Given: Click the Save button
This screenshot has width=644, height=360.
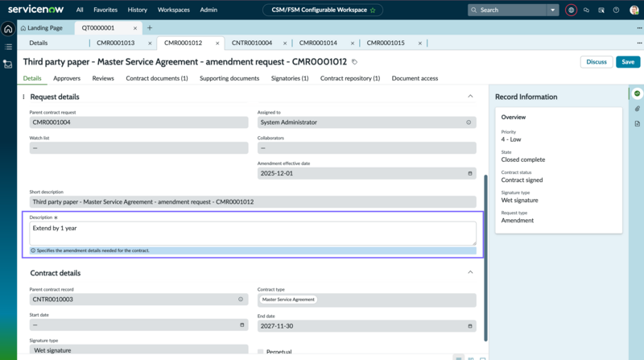Looking at the screenshot, I should 628,62.
